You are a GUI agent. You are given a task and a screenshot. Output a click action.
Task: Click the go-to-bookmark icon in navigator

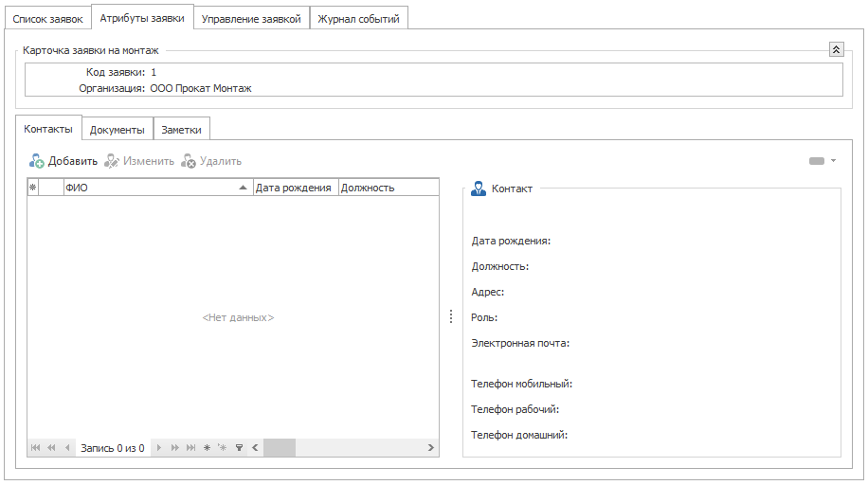tap(223, 447)
